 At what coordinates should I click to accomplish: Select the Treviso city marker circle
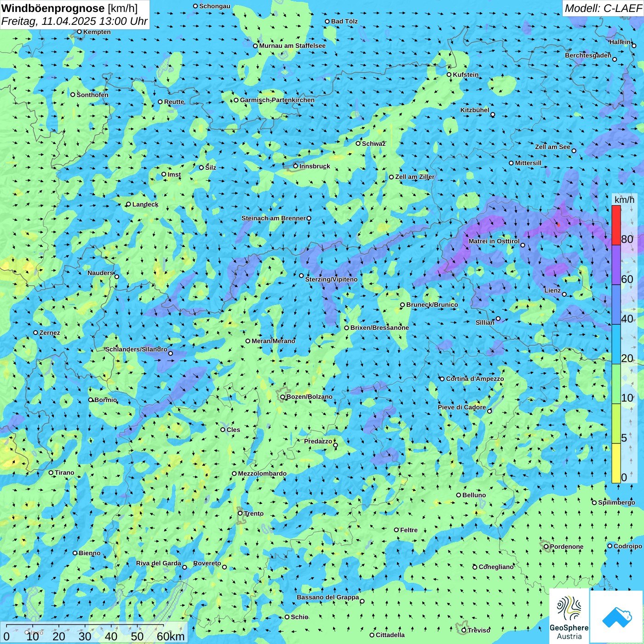click(x=464, y=630)
